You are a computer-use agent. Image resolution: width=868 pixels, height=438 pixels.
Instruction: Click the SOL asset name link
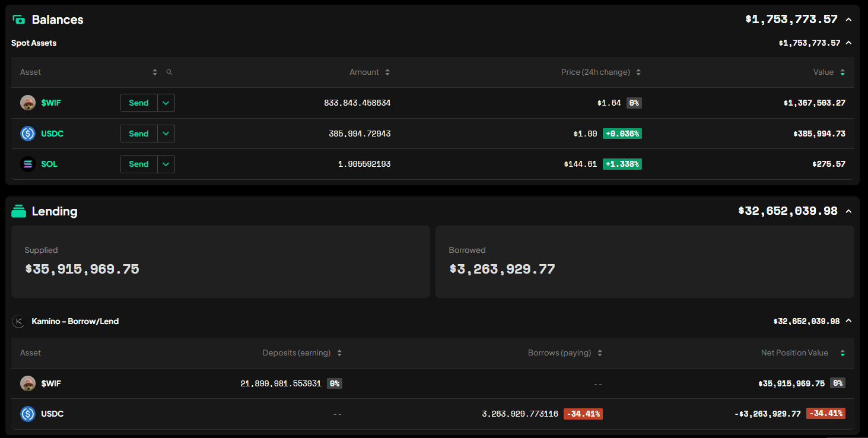[49, 164]
